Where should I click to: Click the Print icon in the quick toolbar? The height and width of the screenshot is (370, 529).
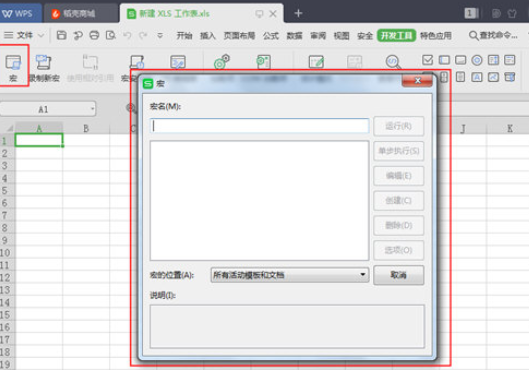pyautogui.click(x=94, y=35)
